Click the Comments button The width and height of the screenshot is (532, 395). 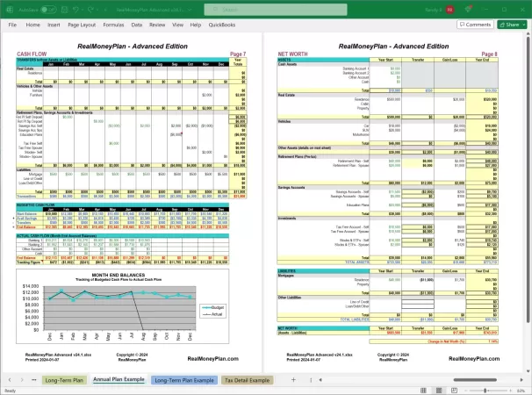[475, 25]
